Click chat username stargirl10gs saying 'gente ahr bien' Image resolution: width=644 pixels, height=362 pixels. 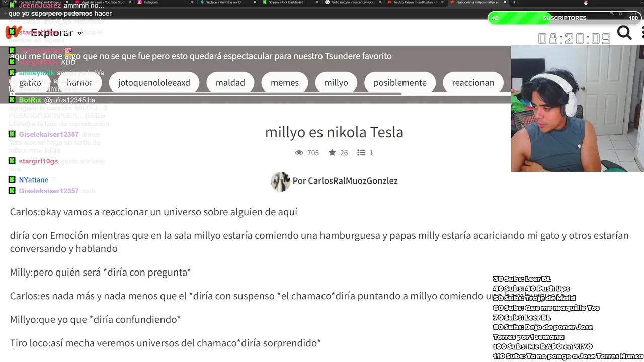click(x=38, y=161)
